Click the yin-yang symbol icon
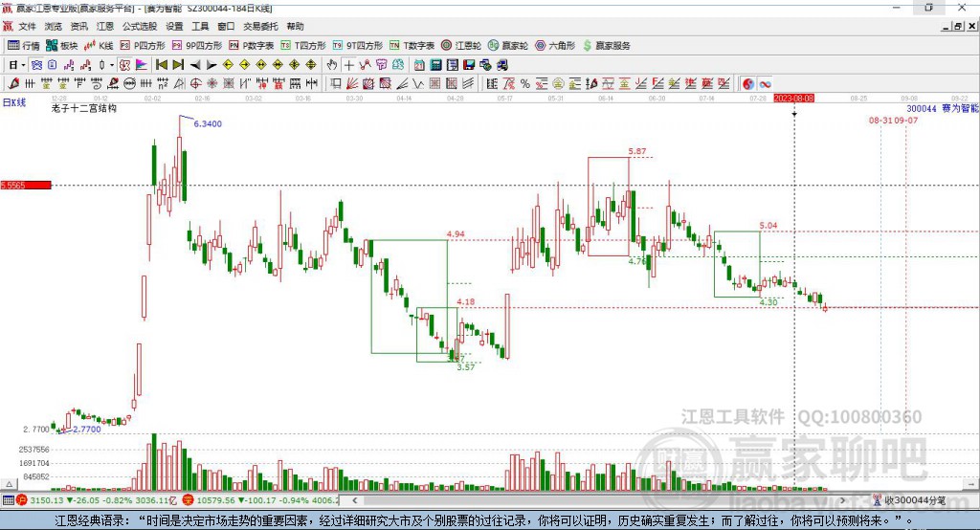980x530 pixels. click(748, 84)
